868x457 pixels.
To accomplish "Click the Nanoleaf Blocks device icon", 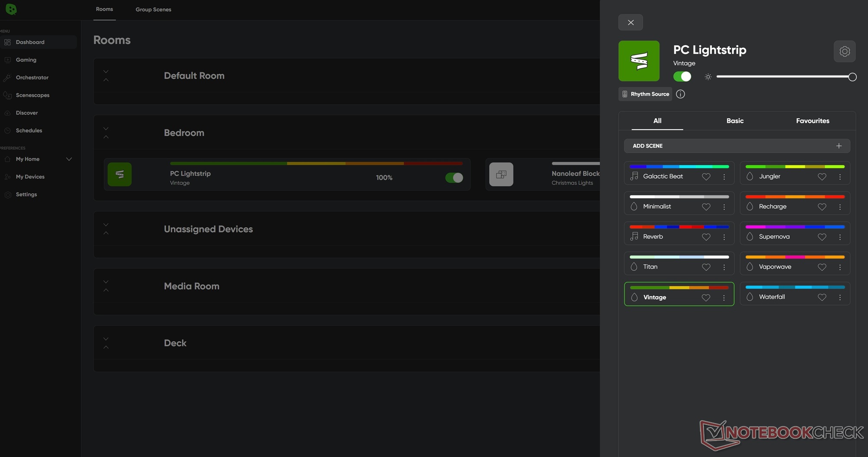I will tap(501, 174).
